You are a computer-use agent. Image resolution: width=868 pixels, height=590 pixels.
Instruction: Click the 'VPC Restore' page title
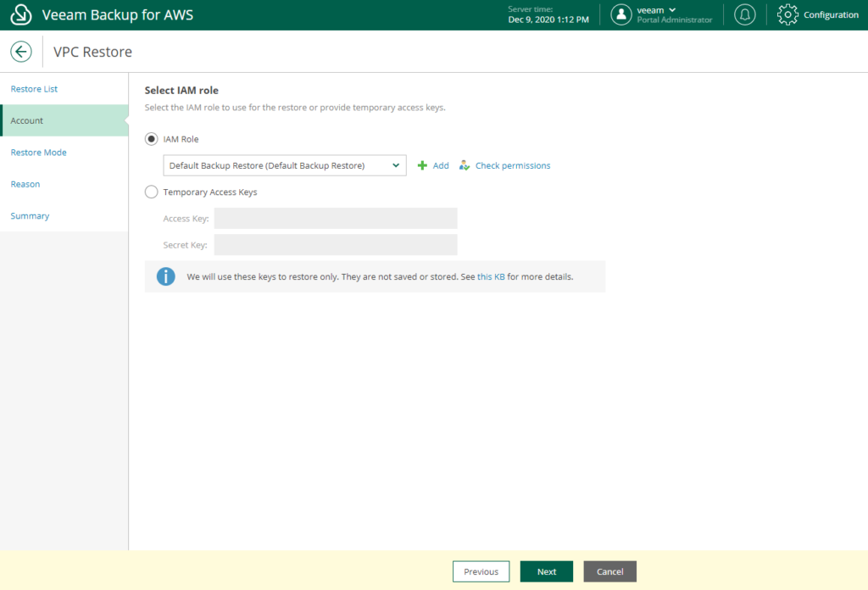[92, 52]
